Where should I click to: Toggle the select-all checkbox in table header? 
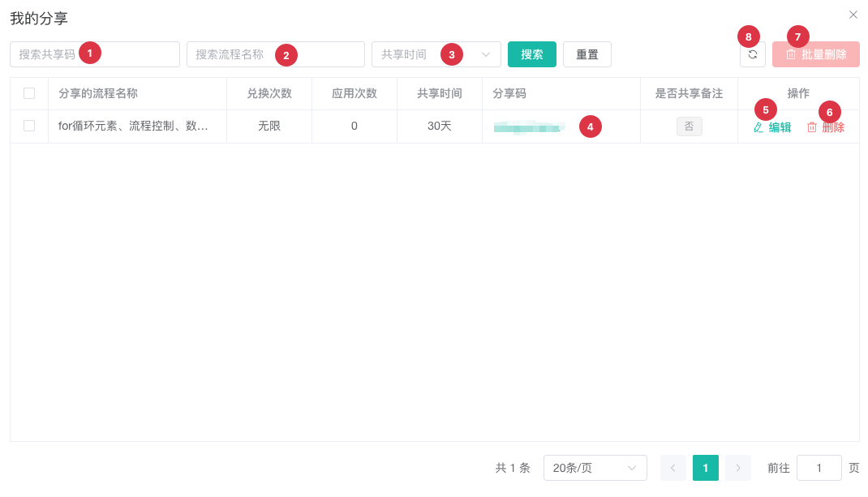pos(29,93)
